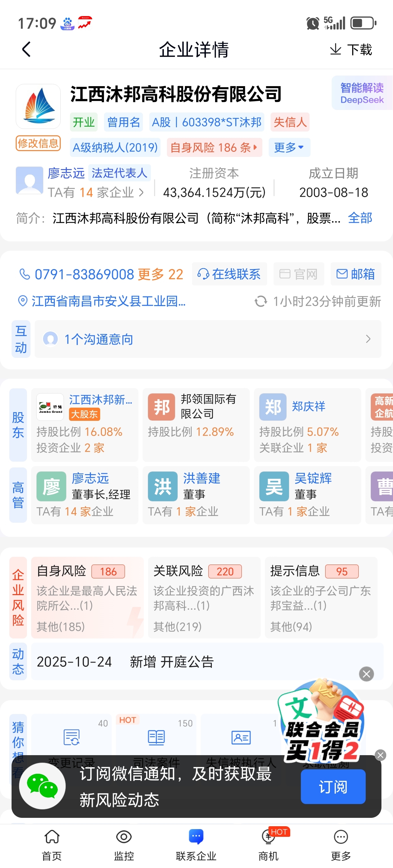Open shareholder 郑庆祥 card
393x868 pixels.
(308, 425)
